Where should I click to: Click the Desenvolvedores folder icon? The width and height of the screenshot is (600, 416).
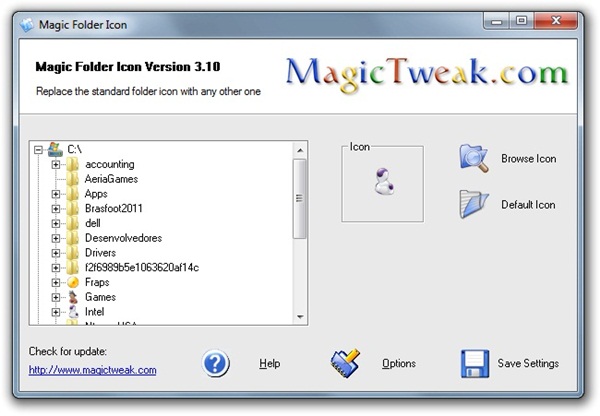point(72,238)
